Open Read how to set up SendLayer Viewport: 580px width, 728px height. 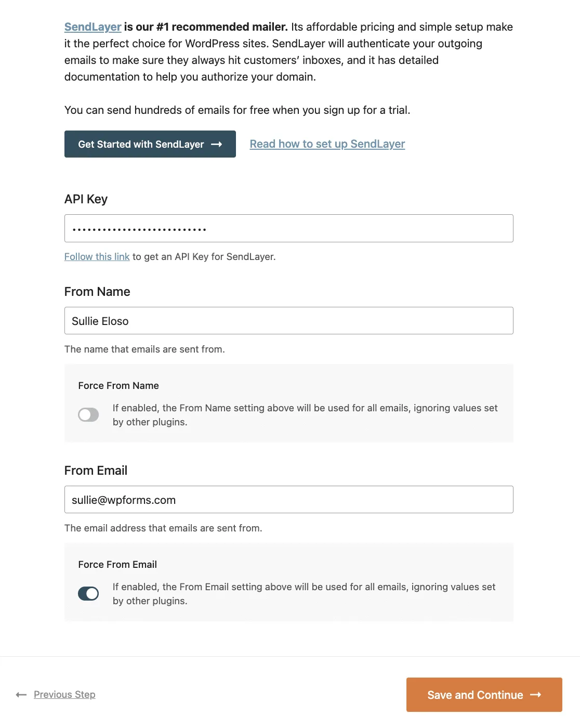click(327, 144)
